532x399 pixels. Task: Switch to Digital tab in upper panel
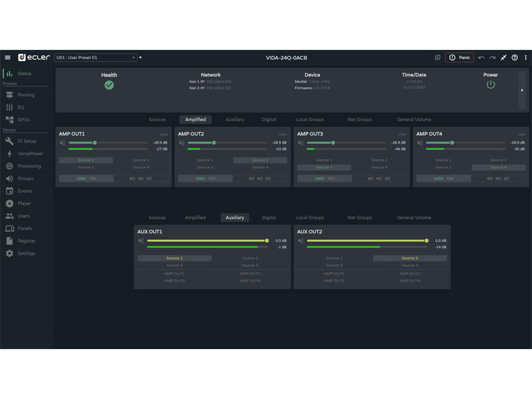pyautogui.click(x=269, y=120)
